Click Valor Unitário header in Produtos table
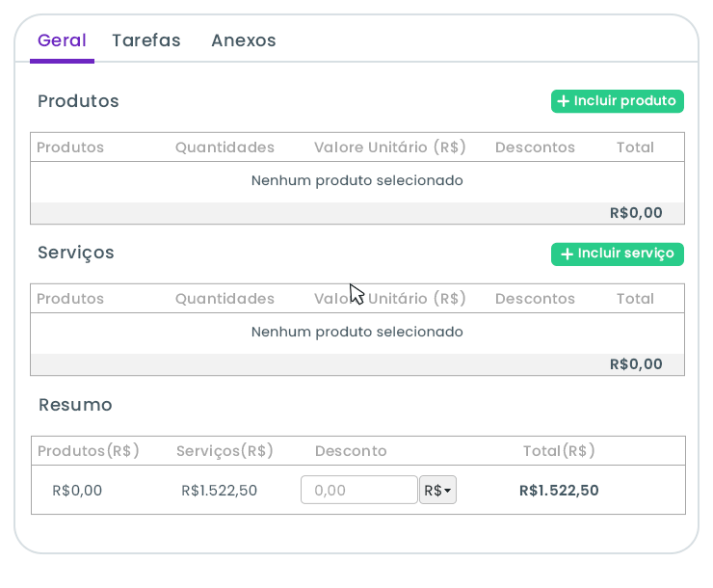The width and height of the screenshot is (713, 588). (x=390, y=147)
